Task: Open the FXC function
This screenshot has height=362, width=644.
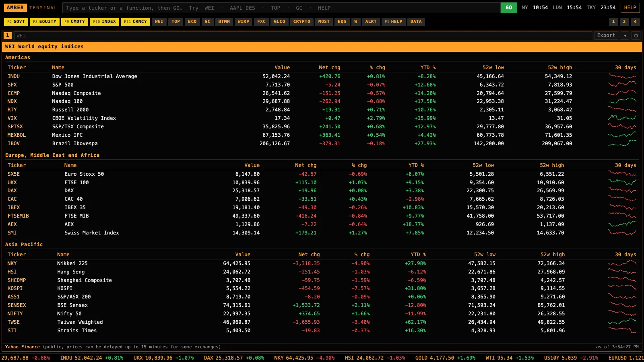Action: click(x=262, y=22)
